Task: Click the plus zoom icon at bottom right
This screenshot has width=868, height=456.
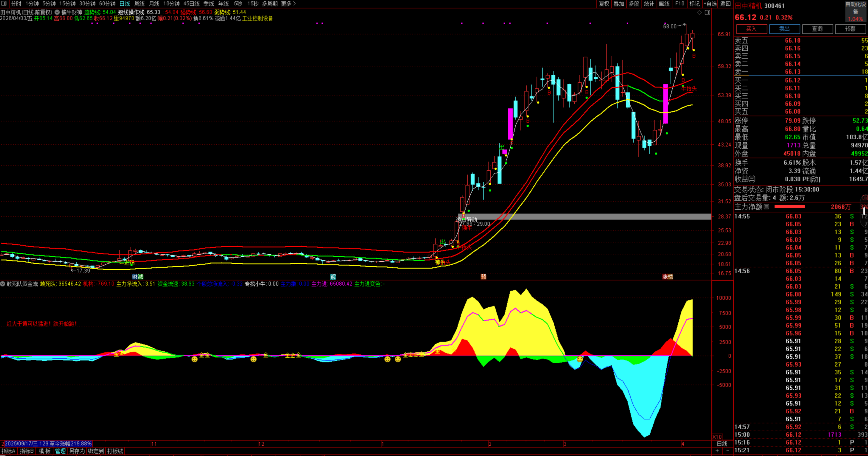Action: (x=717, y=451)
